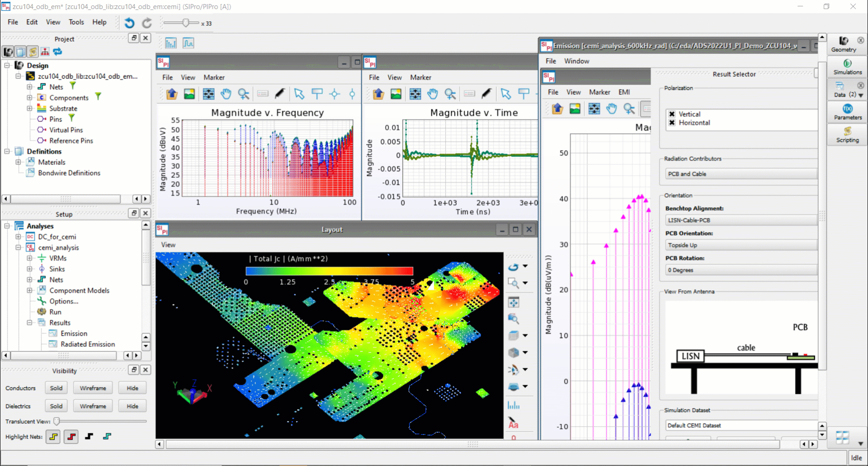Open the EMI menu in Emission window

click(624, 92)
